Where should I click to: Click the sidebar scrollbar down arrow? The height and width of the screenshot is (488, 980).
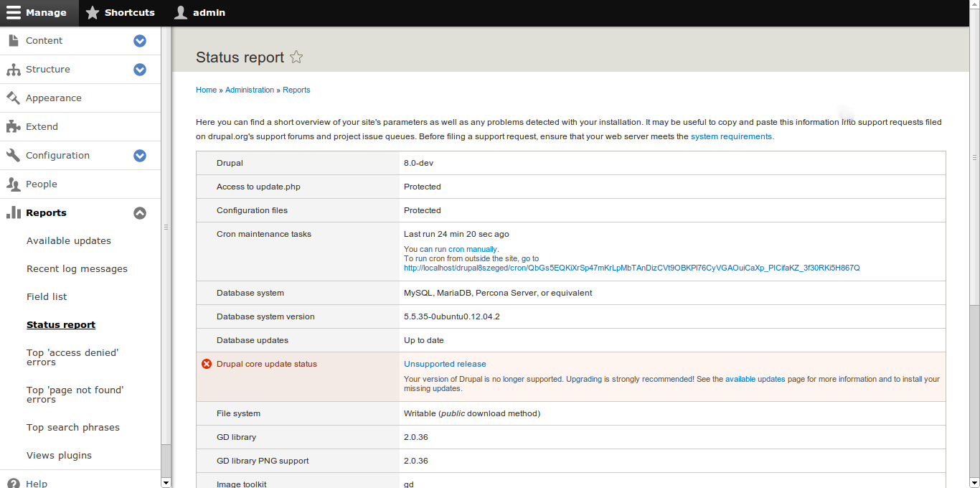point(166,483)
